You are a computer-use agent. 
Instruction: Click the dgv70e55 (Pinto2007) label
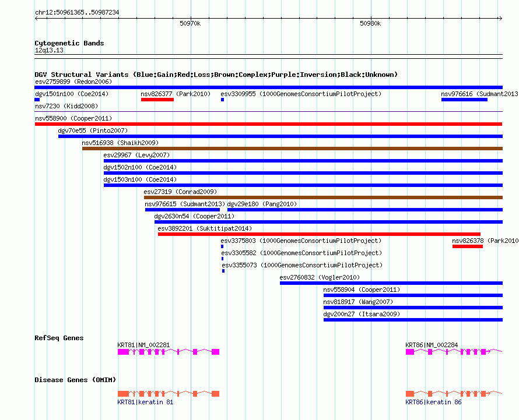click(93, 130)
